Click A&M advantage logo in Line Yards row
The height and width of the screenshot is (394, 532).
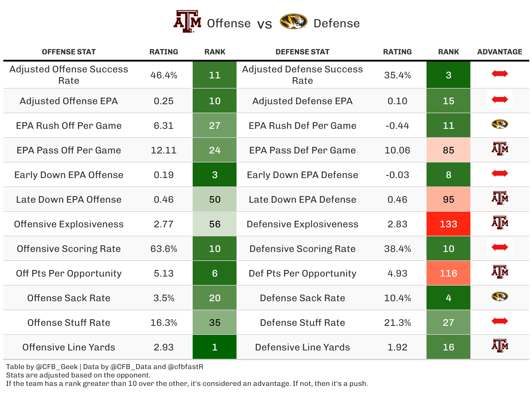pos(500,346)
